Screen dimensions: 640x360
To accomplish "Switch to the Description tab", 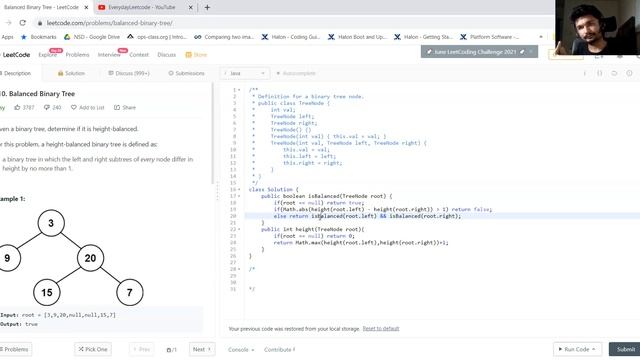I will 17,73.
